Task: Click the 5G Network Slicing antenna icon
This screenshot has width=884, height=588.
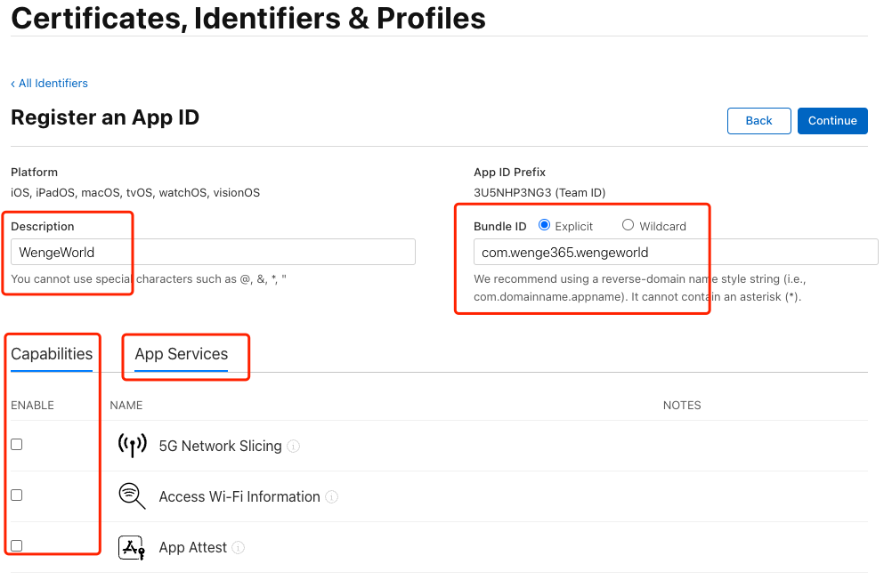Action: 132,446
